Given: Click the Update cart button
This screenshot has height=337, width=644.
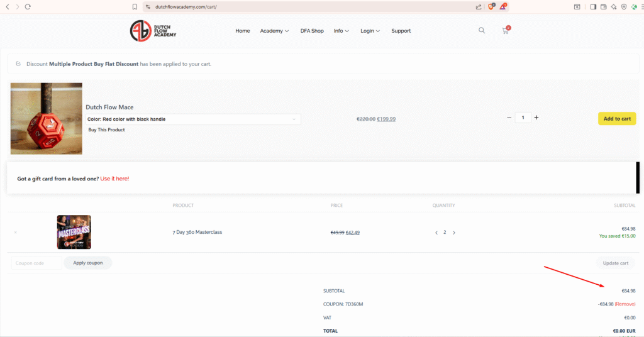Looking at the screenshot, I should point(615,263).
